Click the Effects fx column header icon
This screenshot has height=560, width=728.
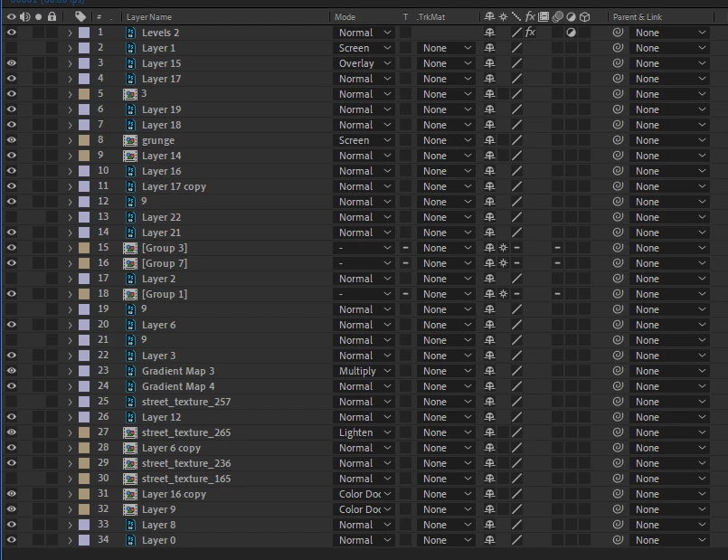(530, 17)
